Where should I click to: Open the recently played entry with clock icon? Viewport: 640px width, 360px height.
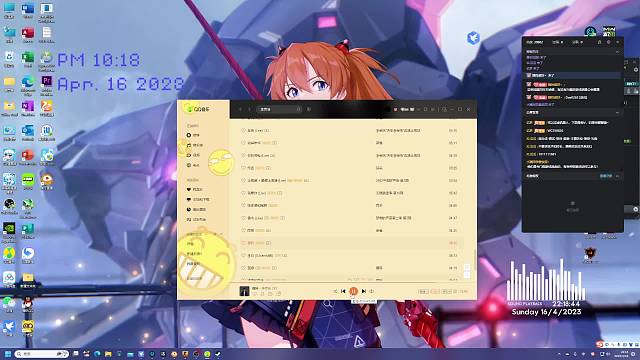tap(196, 209)
